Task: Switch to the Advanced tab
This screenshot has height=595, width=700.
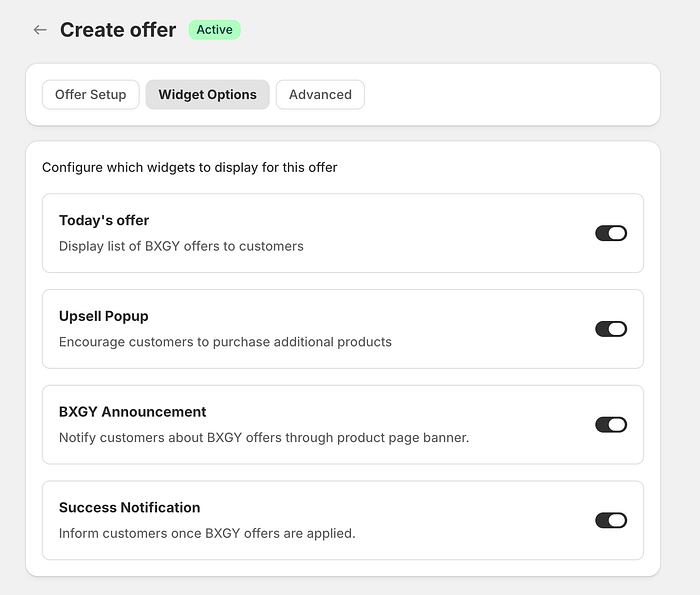Action: [x=320, y=95]
